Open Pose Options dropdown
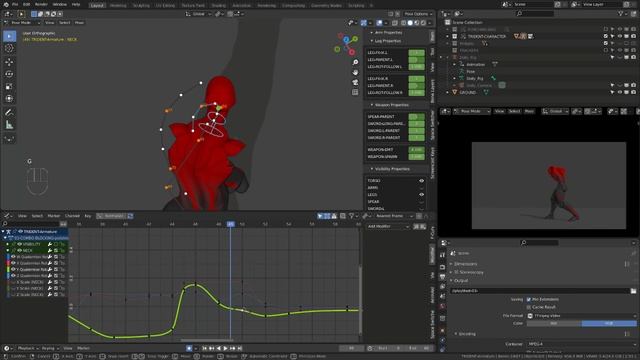Viewport: 640px width, 360px height. [x=418, y=14]
